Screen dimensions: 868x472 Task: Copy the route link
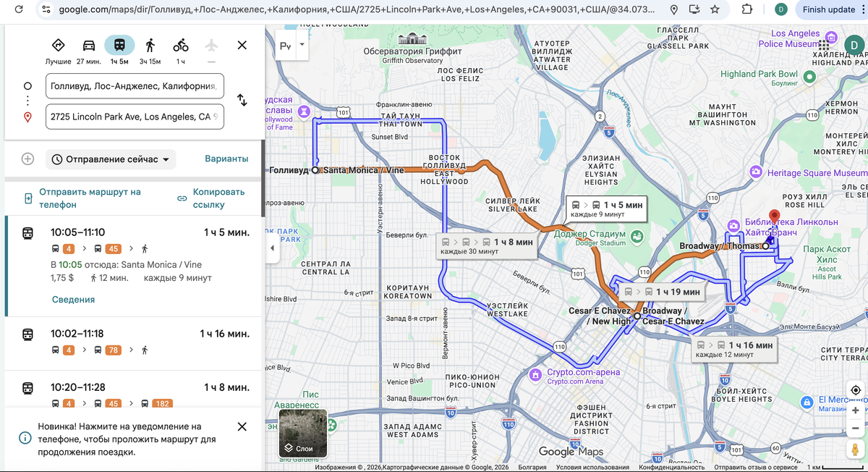[x=212, y=198]
